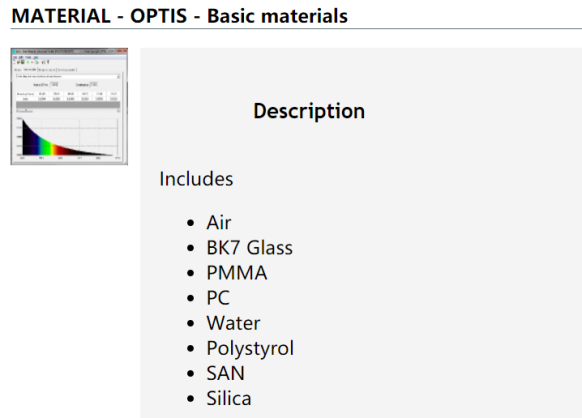
Task: Click the bullet beside Water
Action: click(x=191, y=323)
